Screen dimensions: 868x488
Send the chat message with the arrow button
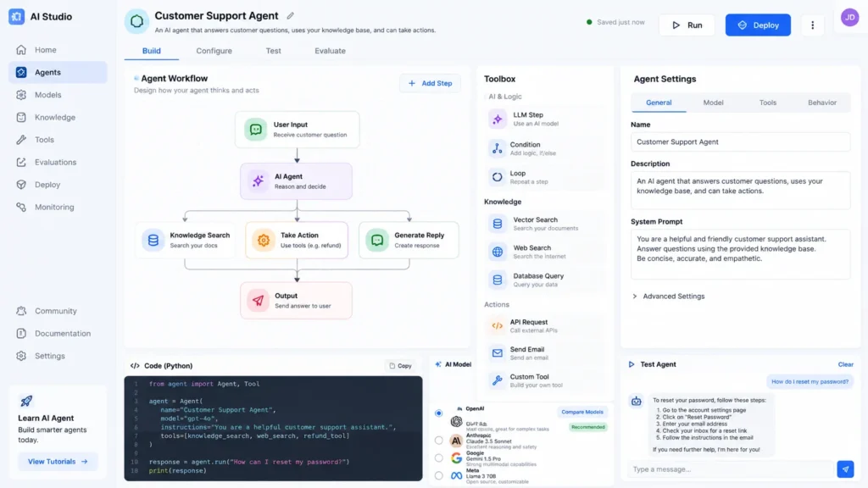[845, 469]
